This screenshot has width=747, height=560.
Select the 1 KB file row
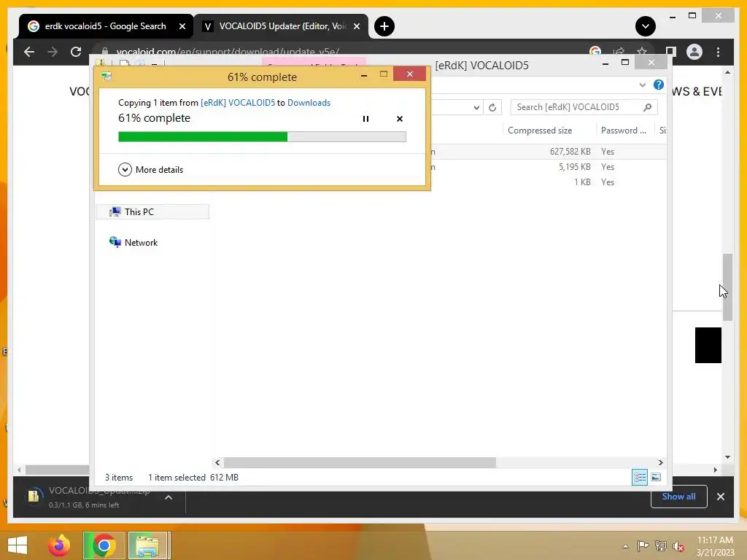(548, 182)
